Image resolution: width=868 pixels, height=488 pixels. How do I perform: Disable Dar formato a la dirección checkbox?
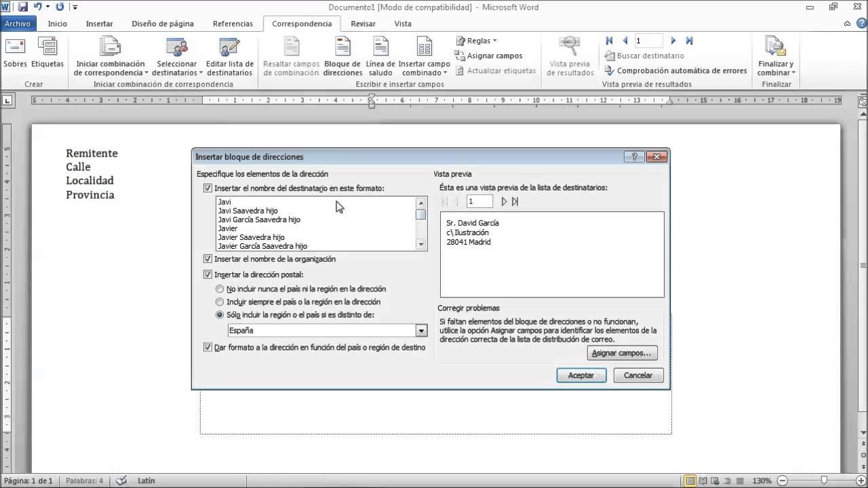(x=208, y=347)
